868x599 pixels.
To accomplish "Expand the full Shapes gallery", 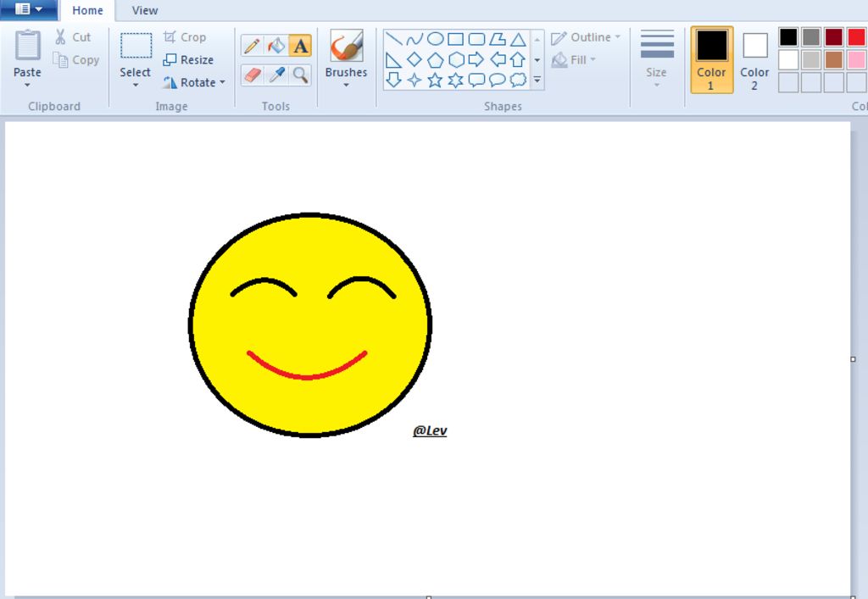I will tap(537, 80).
